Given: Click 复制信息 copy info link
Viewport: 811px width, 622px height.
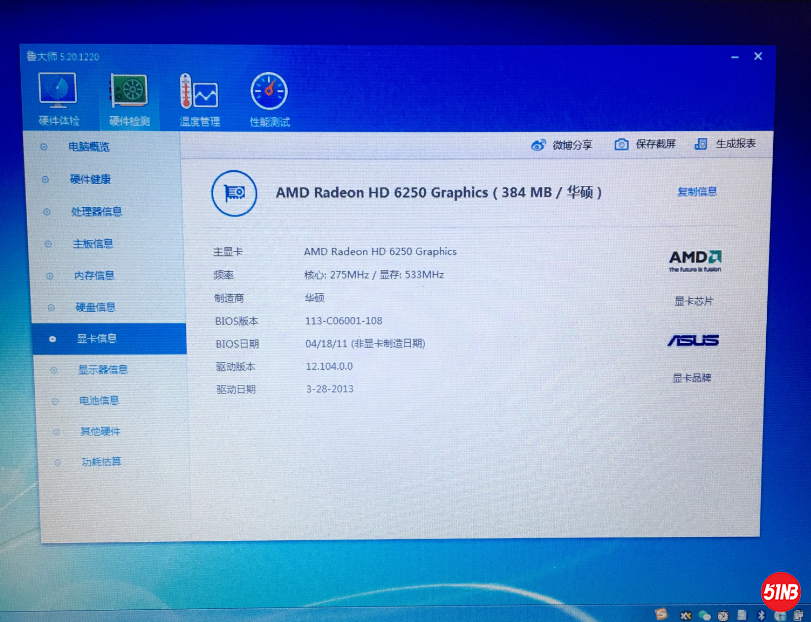Looking at the screenshot, I should [697, 192].
